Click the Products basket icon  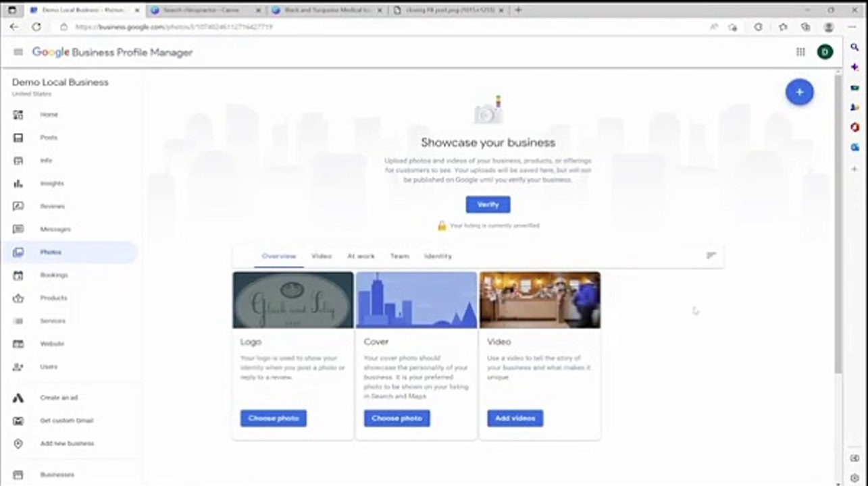18,298
